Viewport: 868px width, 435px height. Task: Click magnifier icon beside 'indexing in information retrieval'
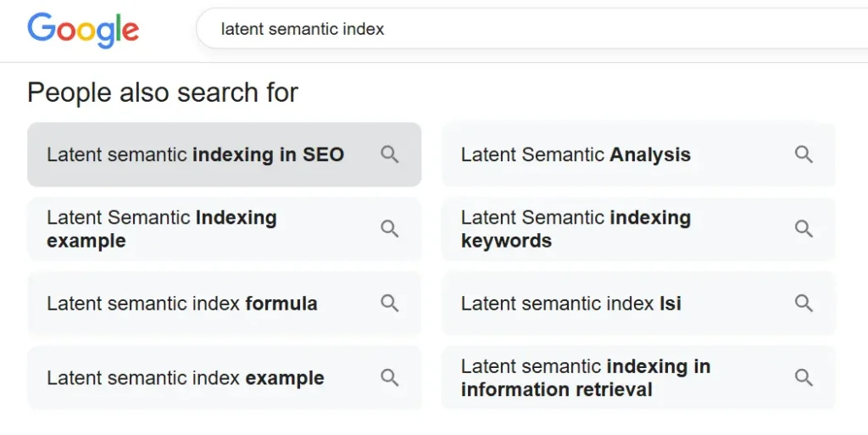pos(804,378)
